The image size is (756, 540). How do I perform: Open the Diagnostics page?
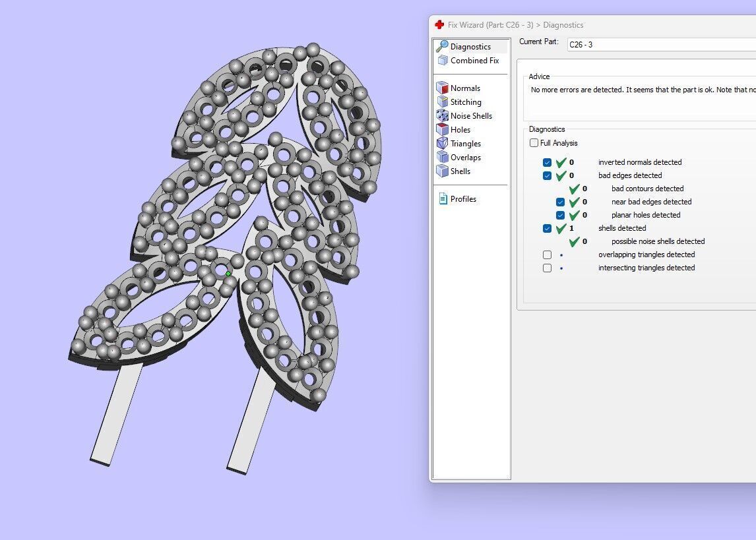tap(470, 46)
